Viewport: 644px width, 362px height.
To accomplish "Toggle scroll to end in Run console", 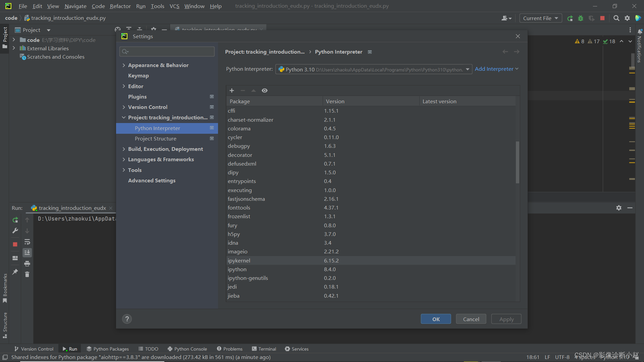I will pyautogui.click(x=27, y=253).
